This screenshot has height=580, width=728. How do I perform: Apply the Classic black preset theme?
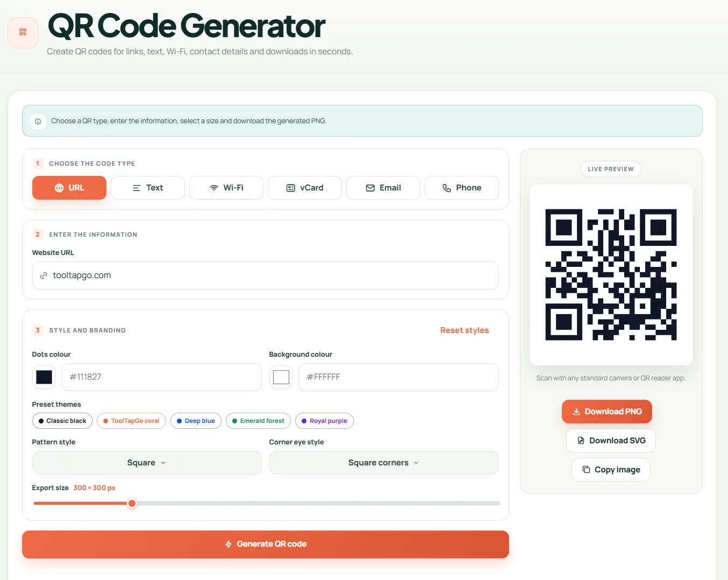(x=62, y=421)
